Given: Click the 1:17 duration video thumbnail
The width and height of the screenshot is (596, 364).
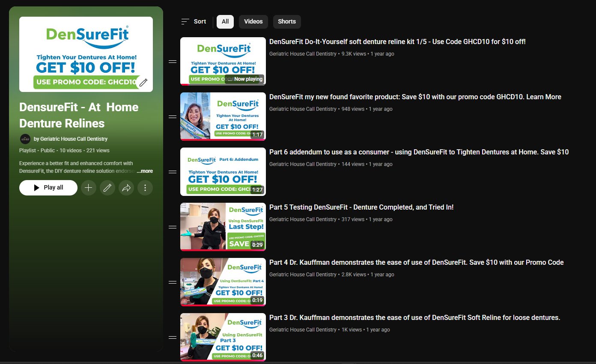Looking at the screenshot, I should [x=223, y=116].
